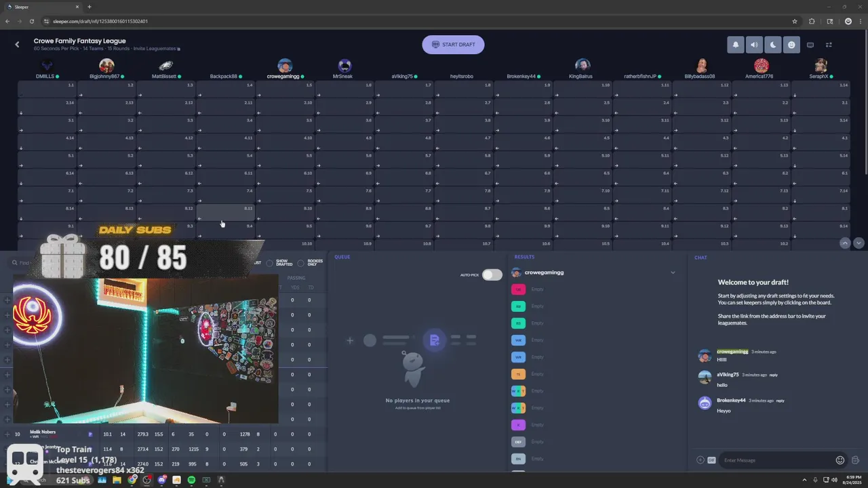Image resolution: width=868 pixels, height=488 pixels.
Task: Click the ratherbfishnJP team name
Action: click(x=640, y=77)
